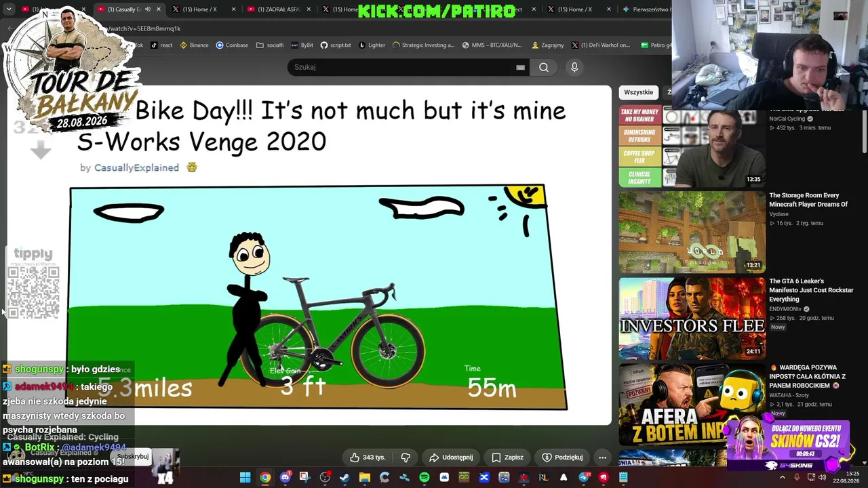The width and height of the screenshot is (868, 488).
Task: Open 'The GTA 6 Leaker's Manifesto' video title
Action: click(x=811, y=290)
